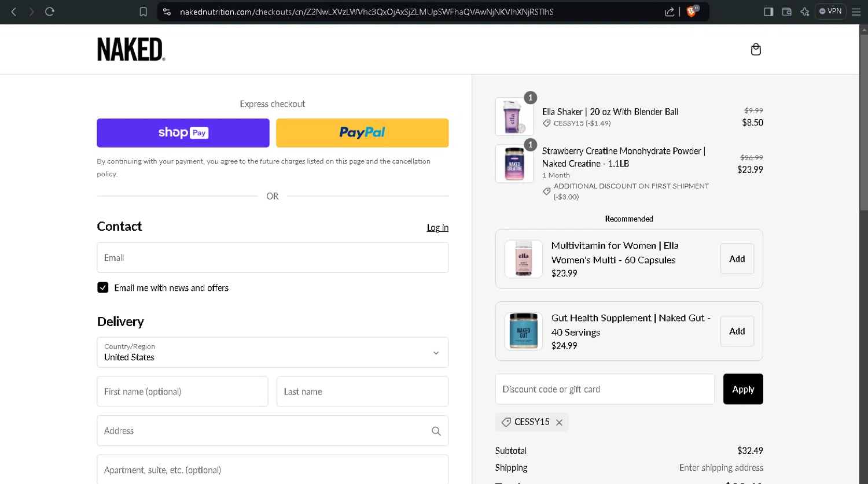Click the address search magnifier icon

[x=436, y=431]
